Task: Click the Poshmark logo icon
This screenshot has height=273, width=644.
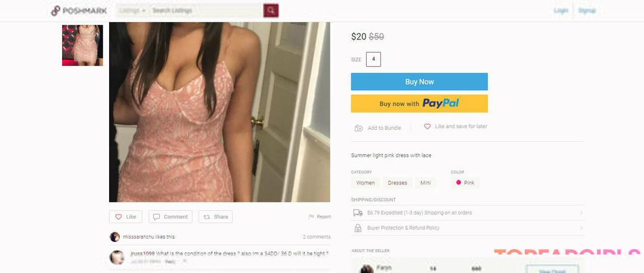Action: (55, 11)
